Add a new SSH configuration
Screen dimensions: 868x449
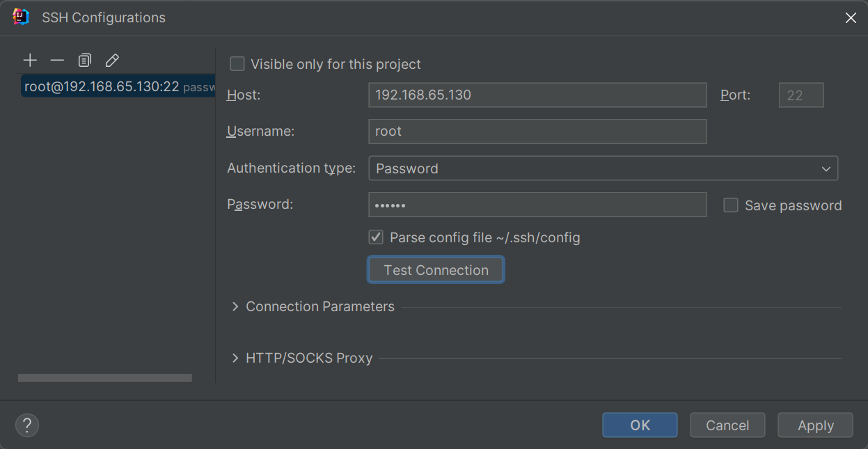(30, 61)
